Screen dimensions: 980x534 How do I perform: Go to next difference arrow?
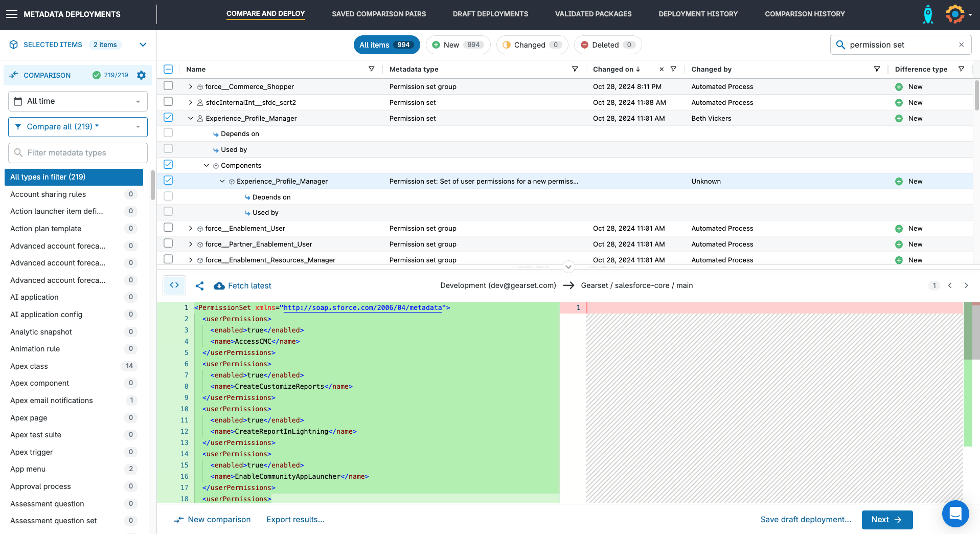pyautogui.click(x=966, y=285)
